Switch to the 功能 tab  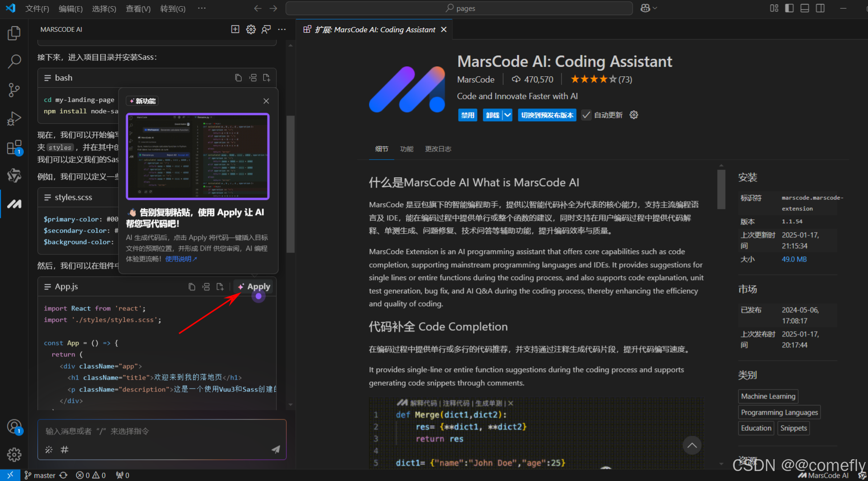pyautogui.click(x=406, y=149)
